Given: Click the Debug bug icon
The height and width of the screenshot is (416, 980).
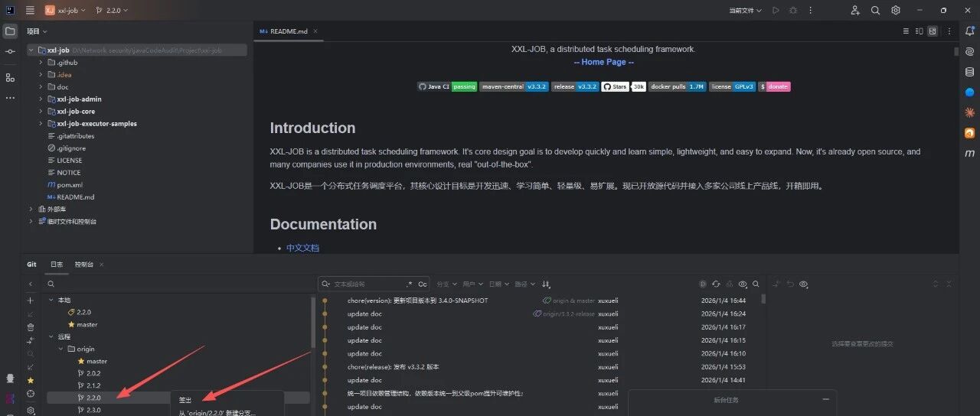Looking at the screenshot, I should click(792, 11).
